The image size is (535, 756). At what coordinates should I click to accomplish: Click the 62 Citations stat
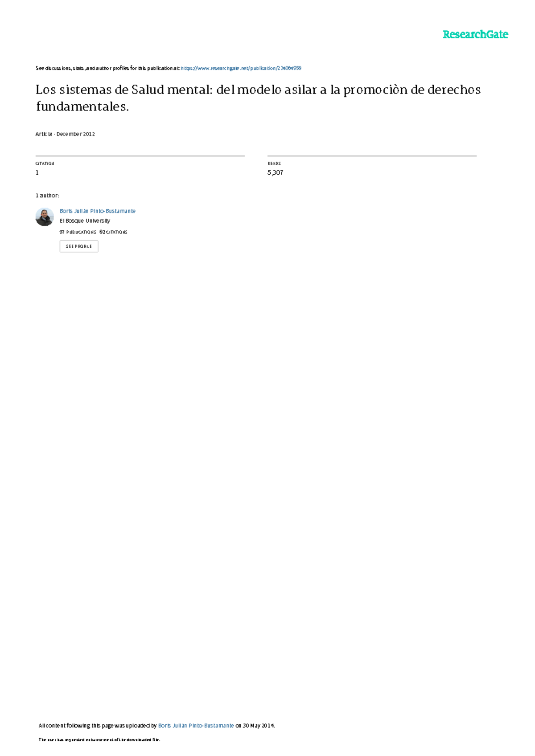click(113, 232)
